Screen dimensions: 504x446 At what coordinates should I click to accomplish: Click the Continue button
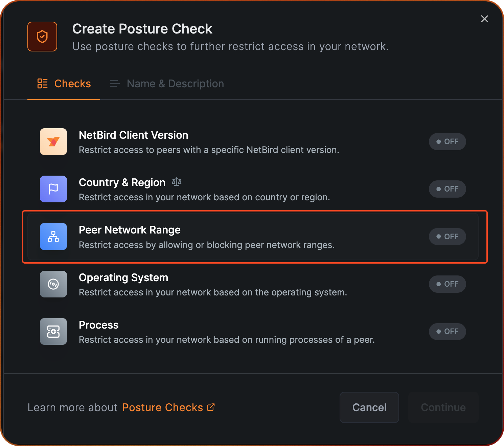443,407
